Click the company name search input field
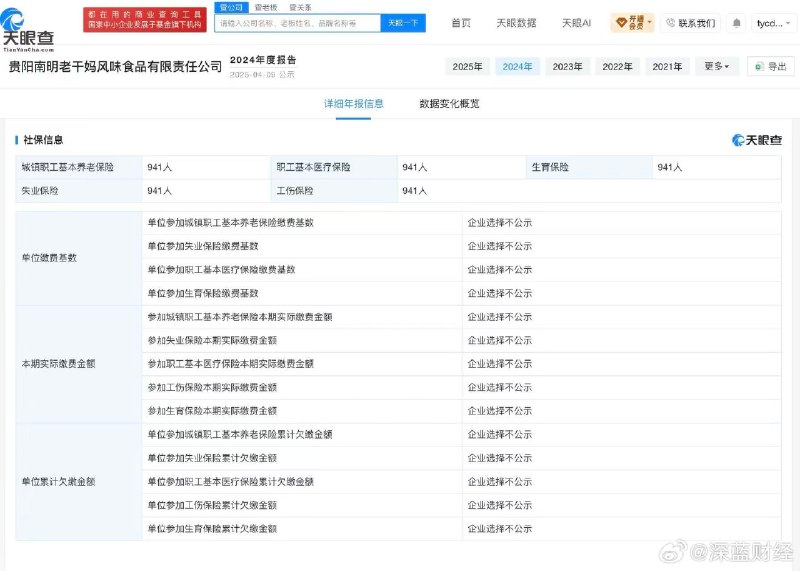 point(297,23)
